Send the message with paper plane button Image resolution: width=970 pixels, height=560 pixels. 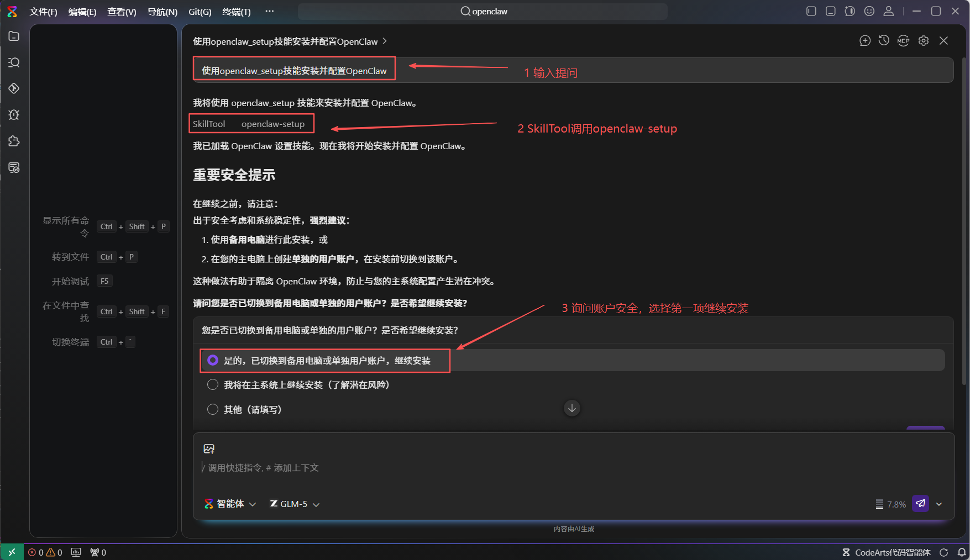pyautogui.click(x=920, y=504)
